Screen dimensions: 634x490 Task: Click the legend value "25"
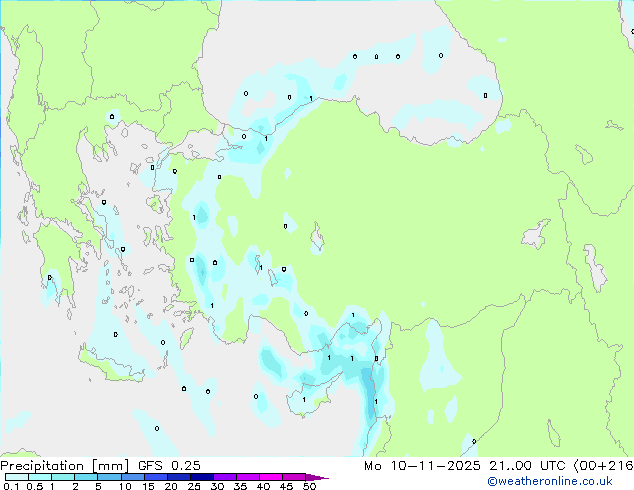[194, 486]
